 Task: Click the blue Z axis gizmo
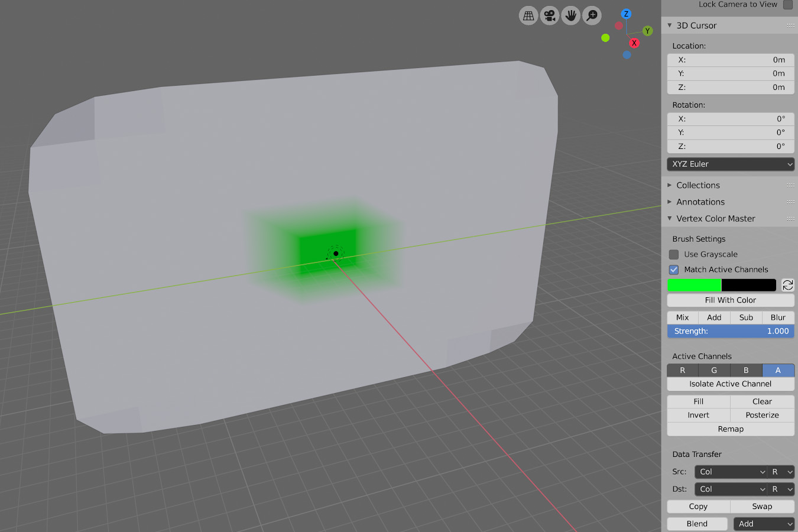626,14
